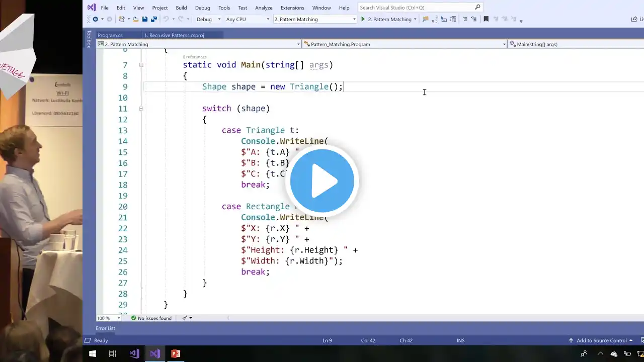Screen dimensions: 644x362
Task: Switch to 1. Recursive Patterns.csproj tab
Action: (x=174, y=35)
